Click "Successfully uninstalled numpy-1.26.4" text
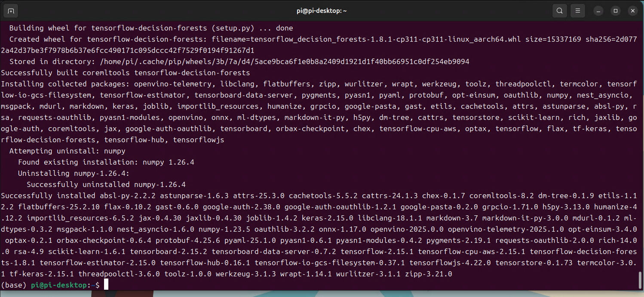644x297 pixels. [106, 184]
